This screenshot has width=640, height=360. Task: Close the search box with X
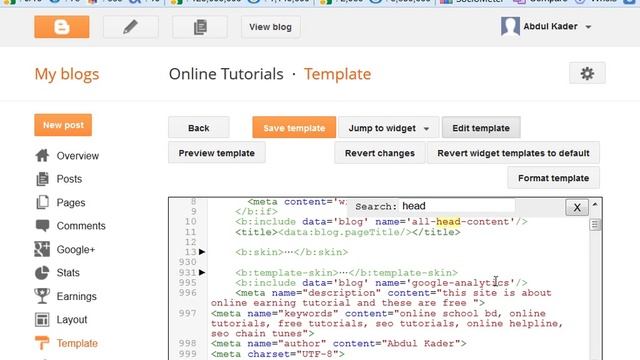(577, 207)
